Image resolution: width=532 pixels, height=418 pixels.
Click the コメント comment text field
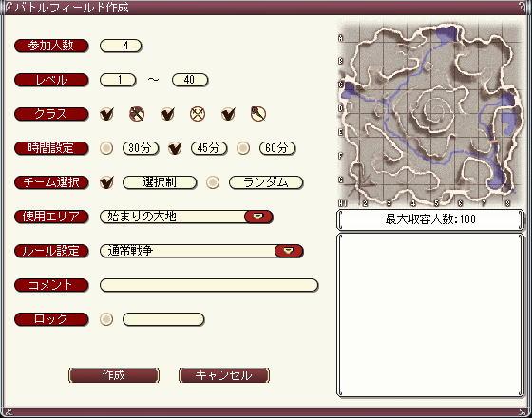click(209, 285)
